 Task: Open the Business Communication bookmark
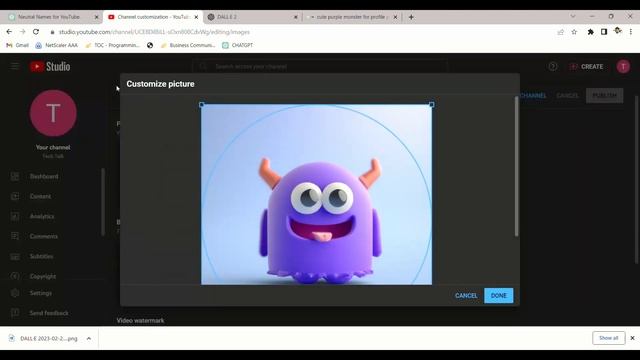[188, 45]
